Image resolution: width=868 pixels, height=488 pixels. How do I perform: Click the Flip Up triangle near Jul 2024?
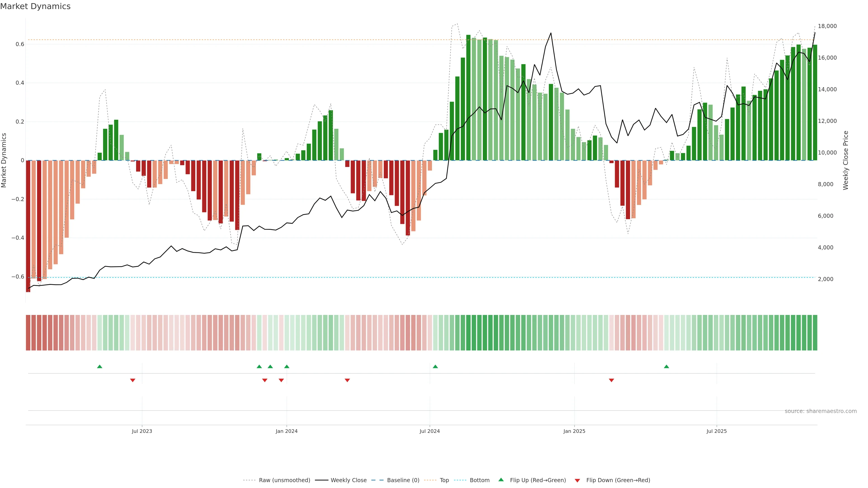coord(435,366)
